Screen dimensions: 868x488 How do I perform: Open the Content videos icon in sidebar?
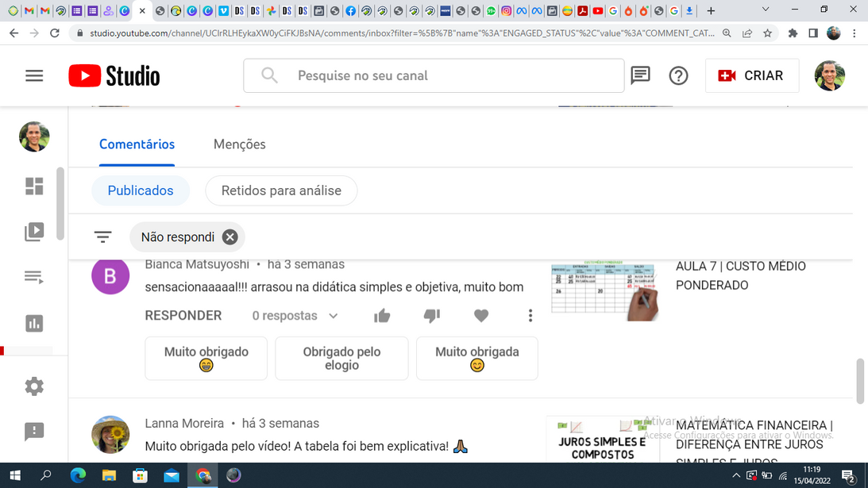tap(34, 232)
